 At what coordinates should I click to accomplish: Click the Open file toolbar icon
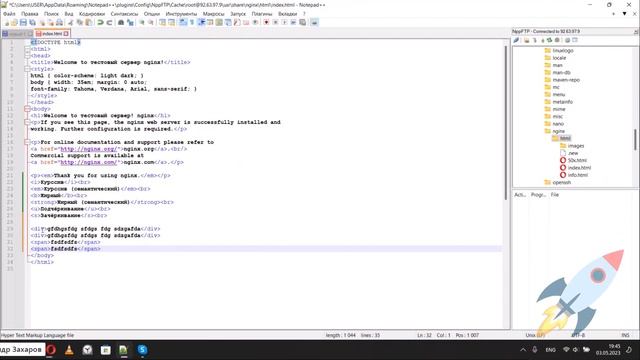tap(14, 22)
